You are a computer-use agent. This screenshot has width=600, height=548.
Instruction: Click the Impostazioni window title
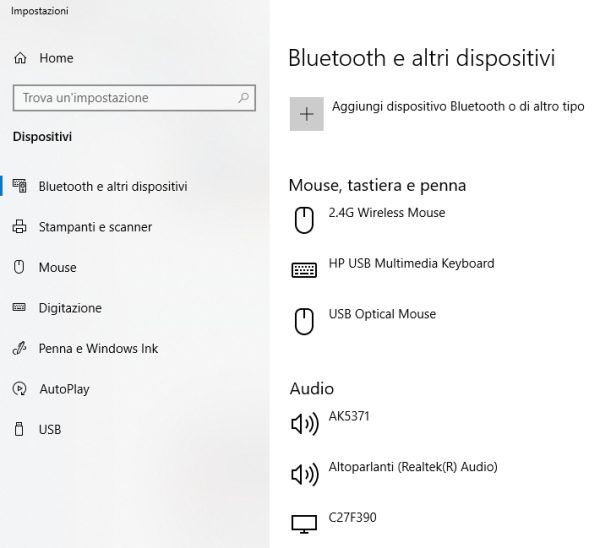point(40,11)
